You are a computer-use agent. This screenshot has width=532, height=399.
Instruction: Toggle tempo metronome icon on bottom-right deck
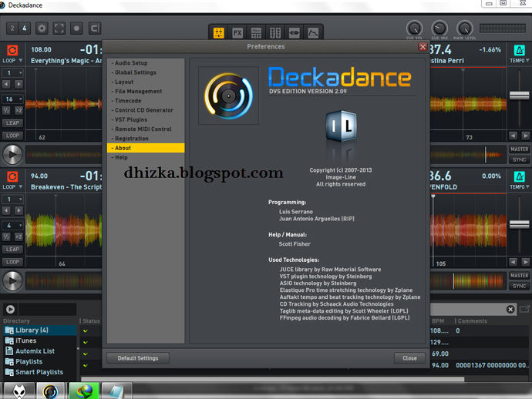519,176
